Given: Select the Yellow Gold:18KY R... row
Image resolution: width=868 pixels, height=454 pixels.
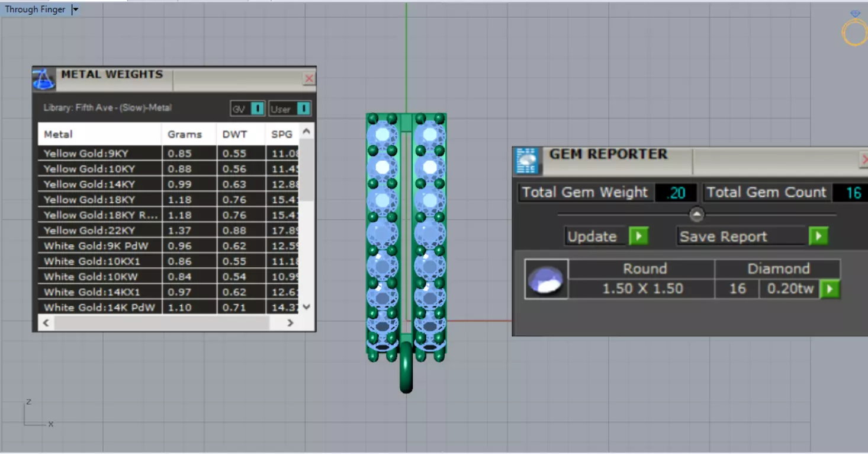Looking at the screenshot, I should (x=169, y=215).
